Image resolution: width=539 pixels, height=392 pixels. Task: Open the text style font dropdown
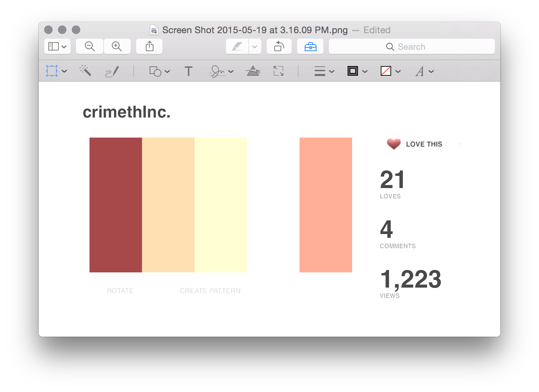coord(424,72)
